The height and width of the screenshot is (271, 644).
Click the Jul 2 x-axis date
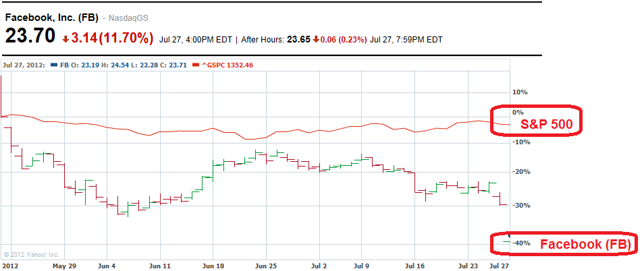pyautogui.click(x=319, y=266)
